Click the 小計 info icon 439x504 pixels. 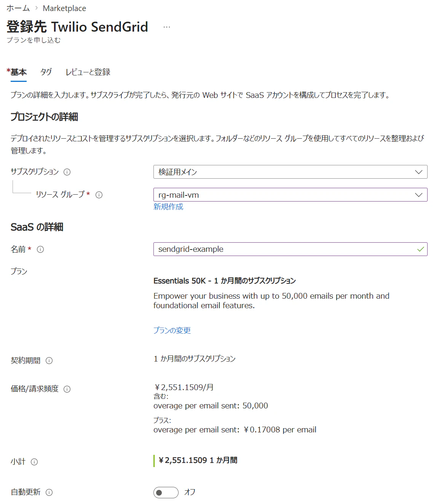click(35, 462)
